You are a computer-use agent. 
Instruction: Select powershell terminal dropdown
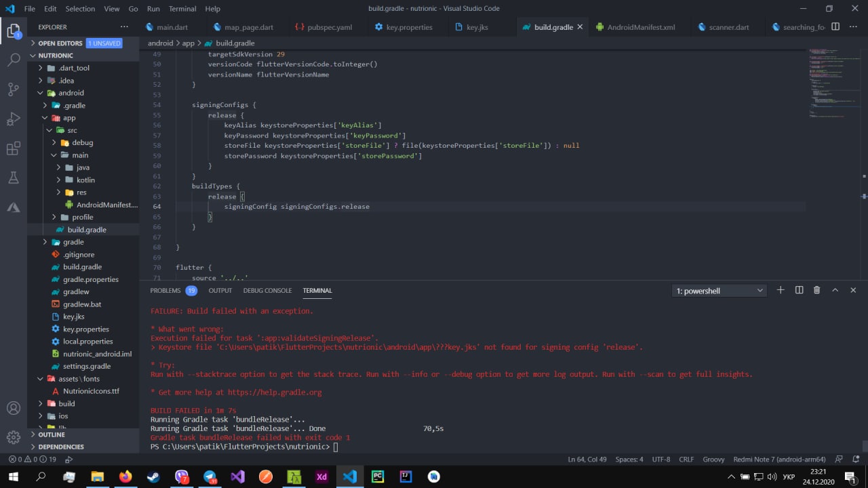coord(719,291)
